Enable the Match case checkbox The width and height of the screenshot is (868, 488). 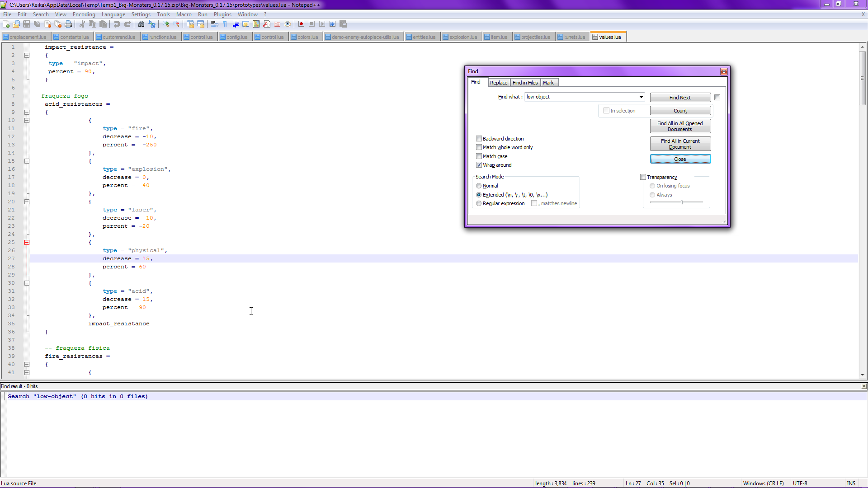[x=479, y=156]
